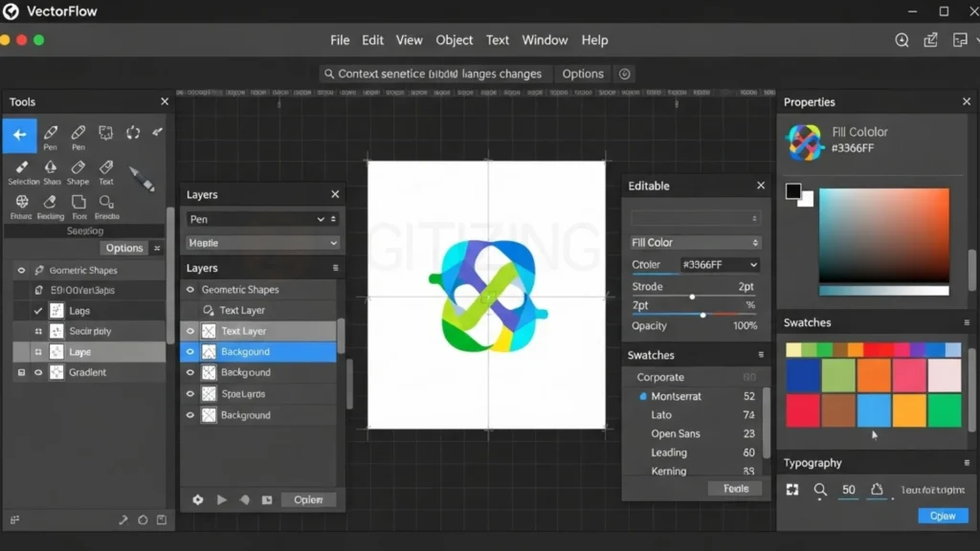This screenshot has height=551, width=980.
Task: Expand the Fill Color dropdown in Editable panel
Action: tap(695, 243)
